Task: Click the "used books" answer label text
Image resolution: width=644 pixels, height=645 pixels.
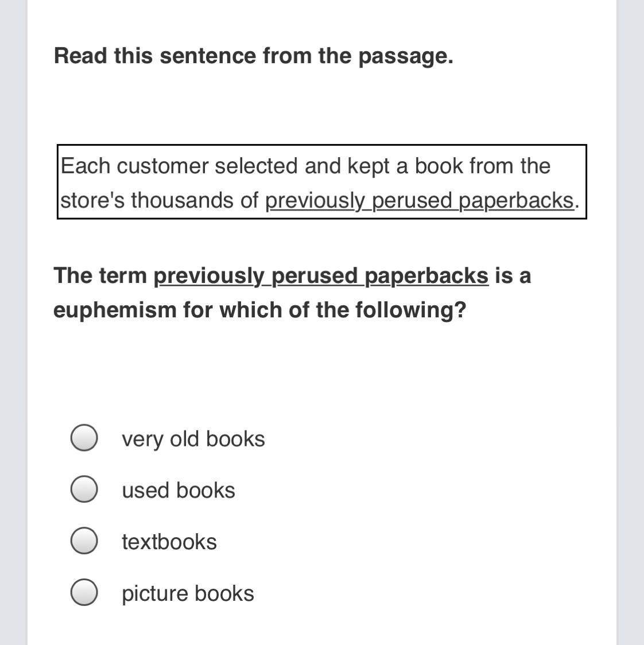Action: pyautogui.click(x=179, y=490)
